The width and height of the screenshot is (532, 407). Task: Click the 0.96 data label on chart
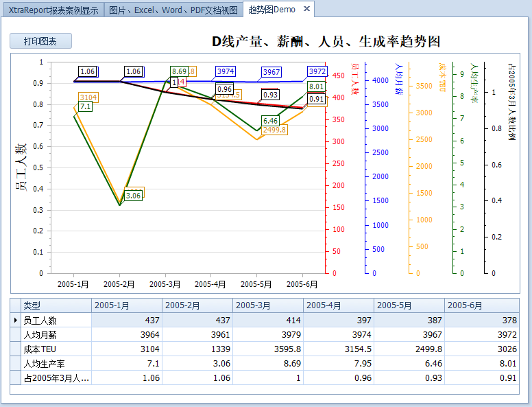[x=225, y=89]
